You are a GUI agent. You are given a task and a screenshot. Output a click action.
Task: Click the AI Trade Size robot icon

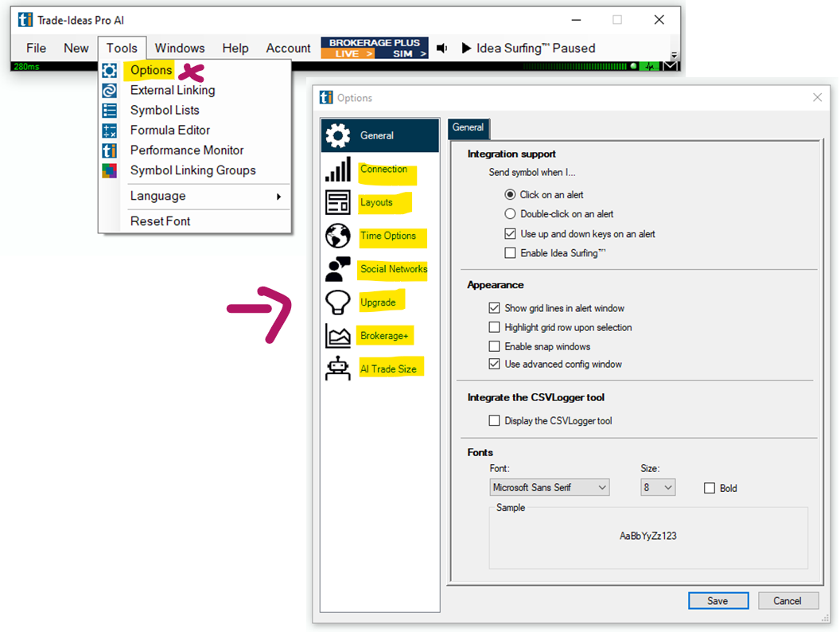(338, 369)
